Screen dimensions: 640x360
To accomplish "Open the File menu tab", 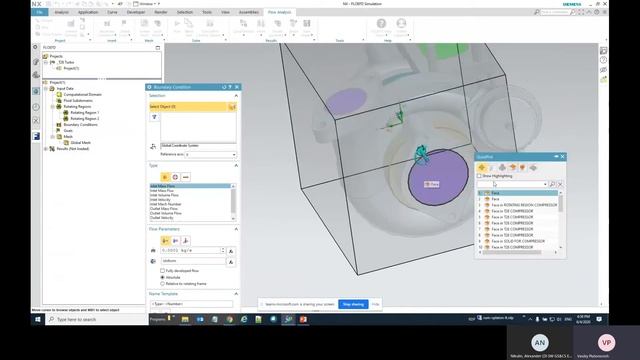I will [x=40, y=12].
